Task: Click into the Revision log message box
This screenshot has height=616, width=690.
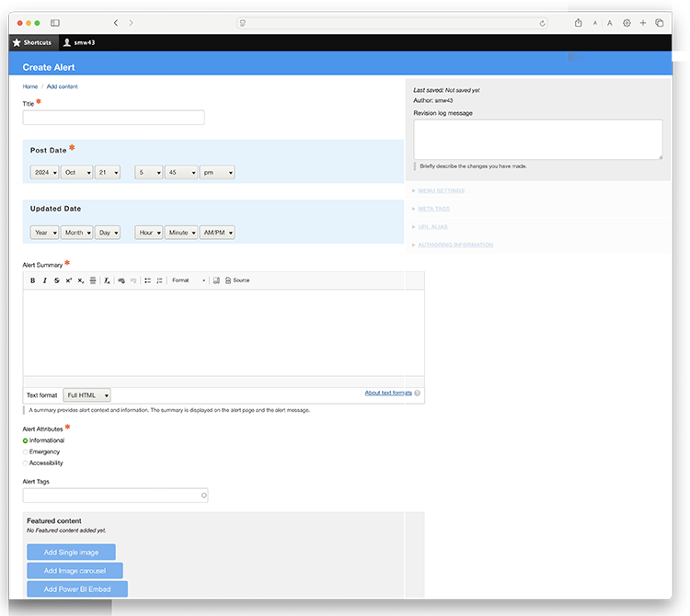Action: (x=538, y=140)
